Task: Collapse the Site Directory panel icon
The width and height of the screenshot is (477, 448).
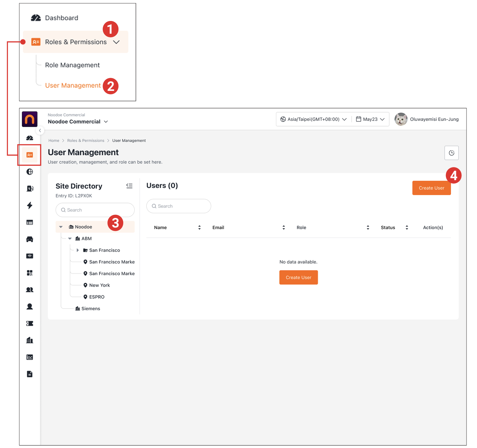Action: (x=129, y=186)
